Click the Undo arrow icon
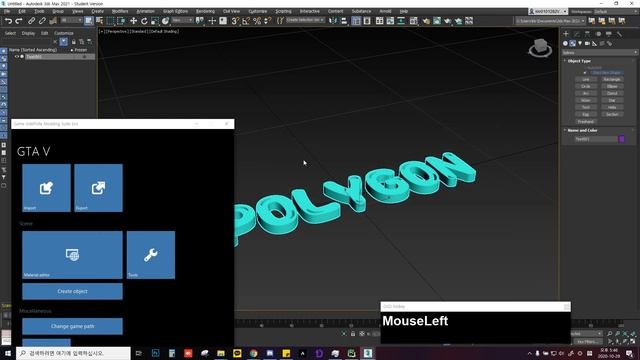This screenshot has height=360, width=640. (8, 20)
